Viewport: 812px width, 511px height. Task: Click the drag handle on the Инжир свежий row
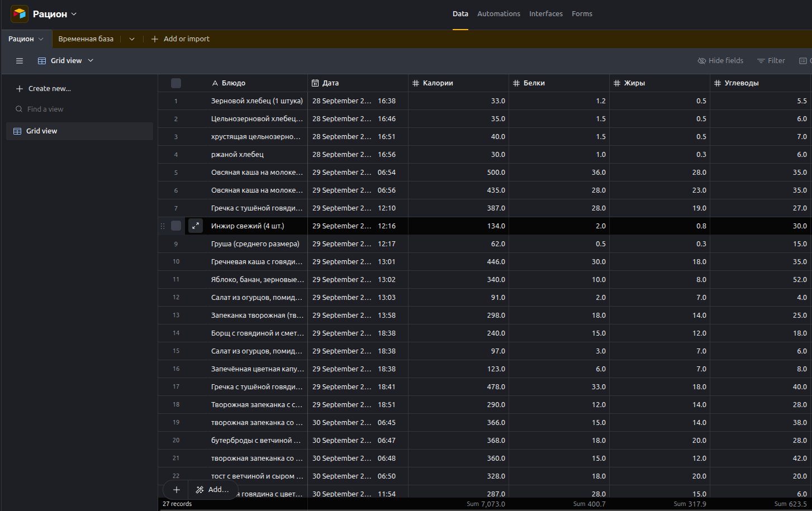tap(163, 226)
